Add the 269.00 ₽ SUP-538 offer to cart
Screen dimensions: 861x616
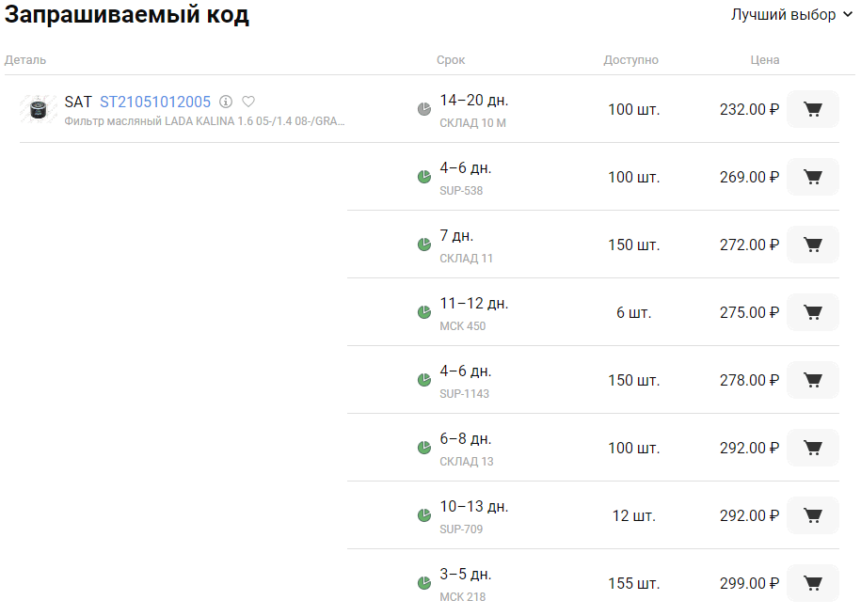coord(813,177)
